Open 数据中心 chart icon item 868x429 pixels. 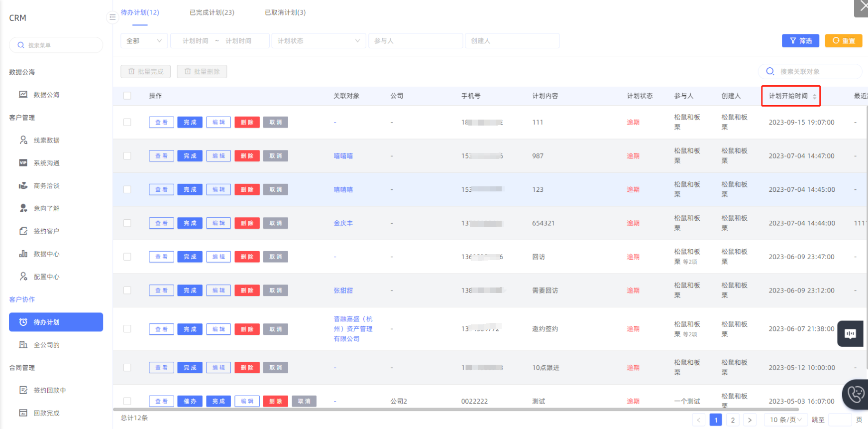click(23, 254)
